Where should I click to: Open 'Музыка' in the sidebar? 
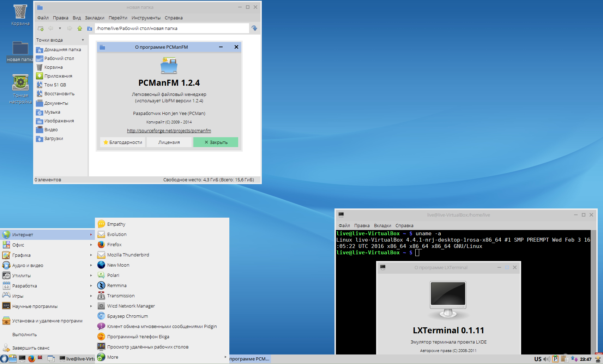point(61,112)
